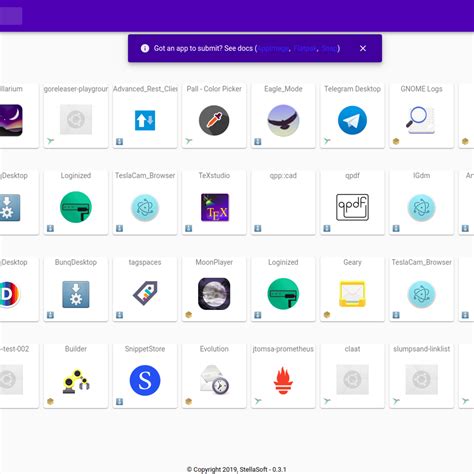Click the "claat" title text
Image resolution: width=474 pixels, height=474 pixels.
pyautogui.click(x=352, y=349)
